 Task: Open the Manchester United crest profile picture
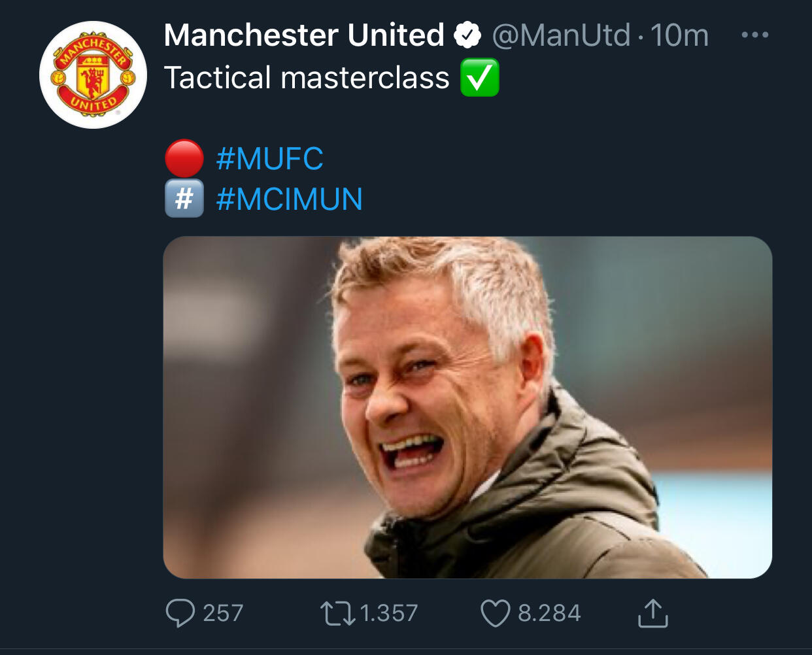[93, 75]
